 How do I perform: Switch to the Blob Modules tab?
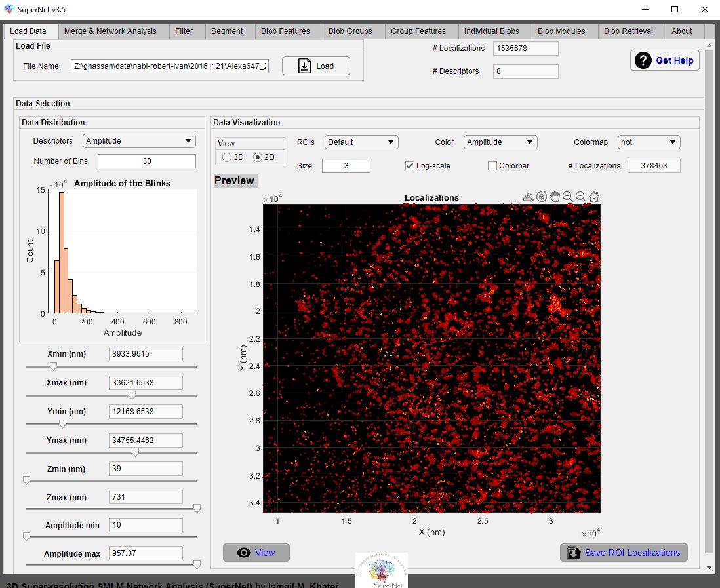click(x=561, y=31)
